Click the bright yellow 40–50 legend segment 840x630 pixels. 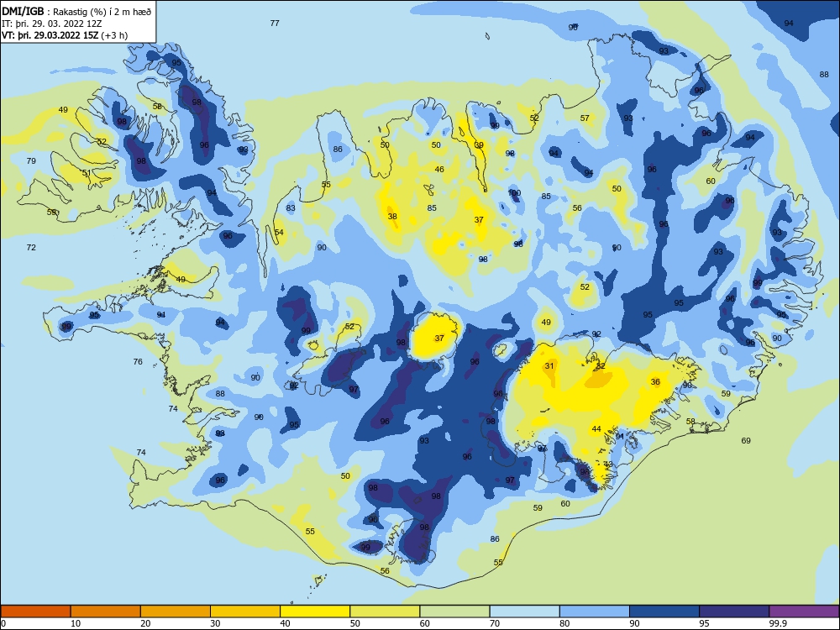[315, 612]
